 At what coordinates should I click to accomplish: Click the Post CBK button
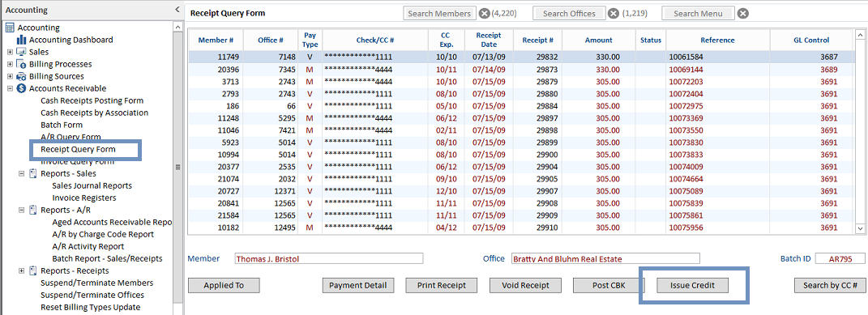coord(609,286)
